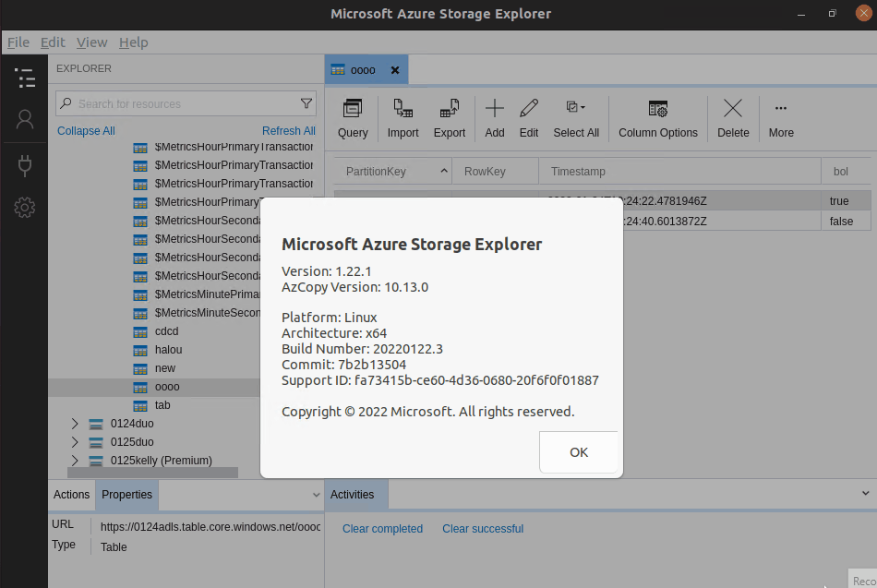This screenshot has height=588, width=877.
Task: Click the table icon next to new
Action: 139,369
